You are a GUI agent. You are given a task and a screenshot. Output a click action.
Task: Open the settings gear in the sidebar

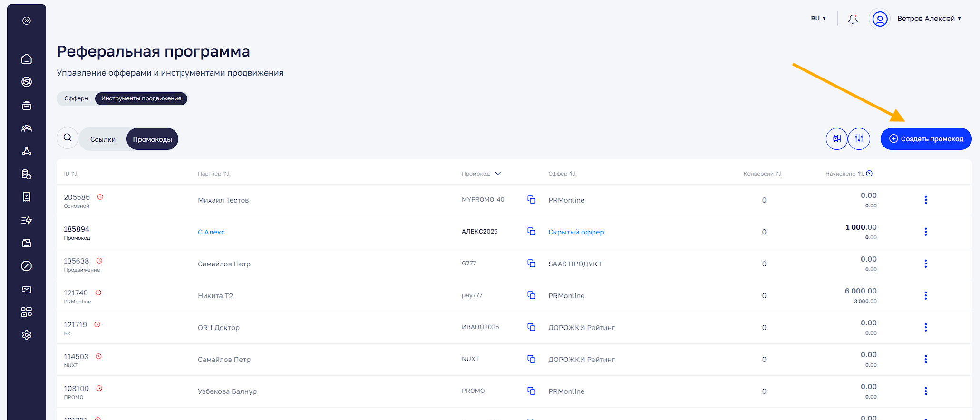(27, 335)
